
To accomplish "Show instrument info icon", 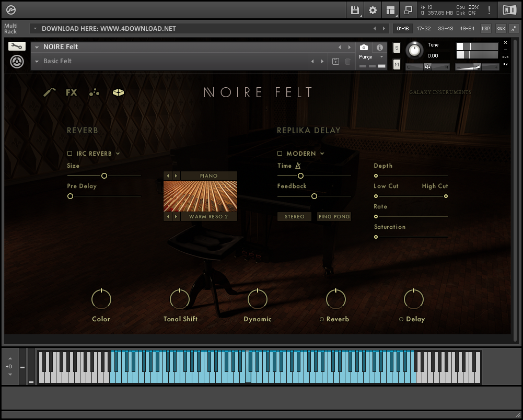I will tap(379, 48).
